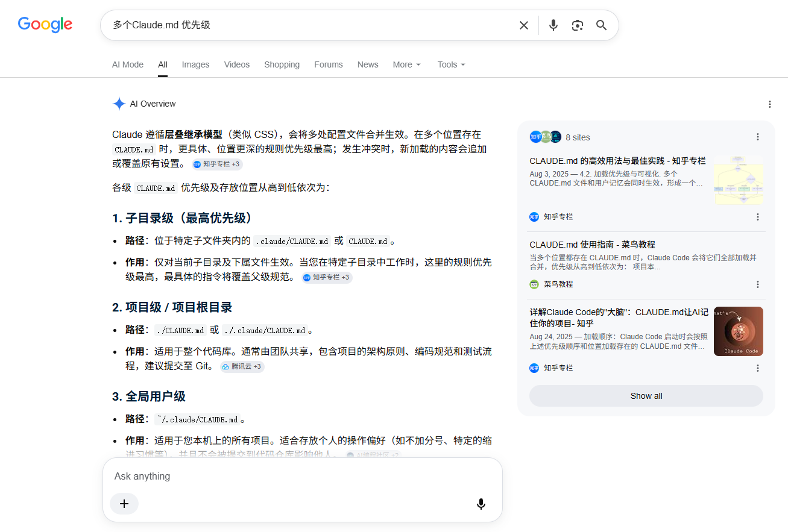The height and width of the screenshot is (532, 788).
Task: Open 知乎专栏 +3 citation chip in intro paragraph
Action: [218, 164]
